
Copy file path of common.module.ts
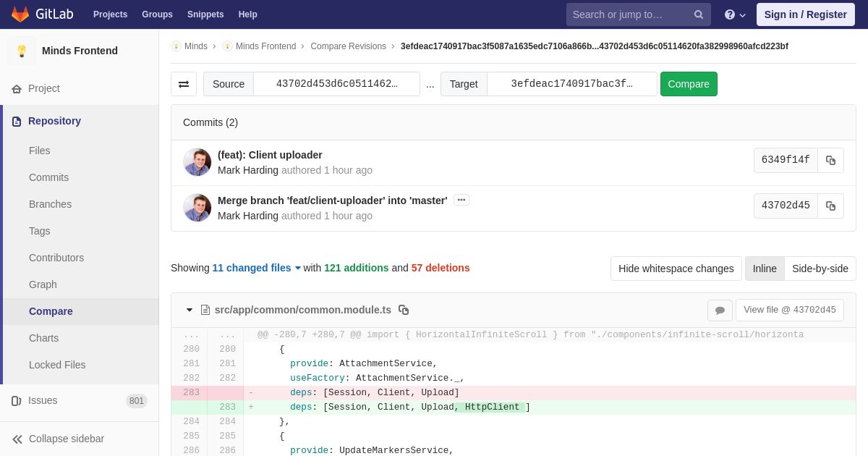tap(404, 310)
